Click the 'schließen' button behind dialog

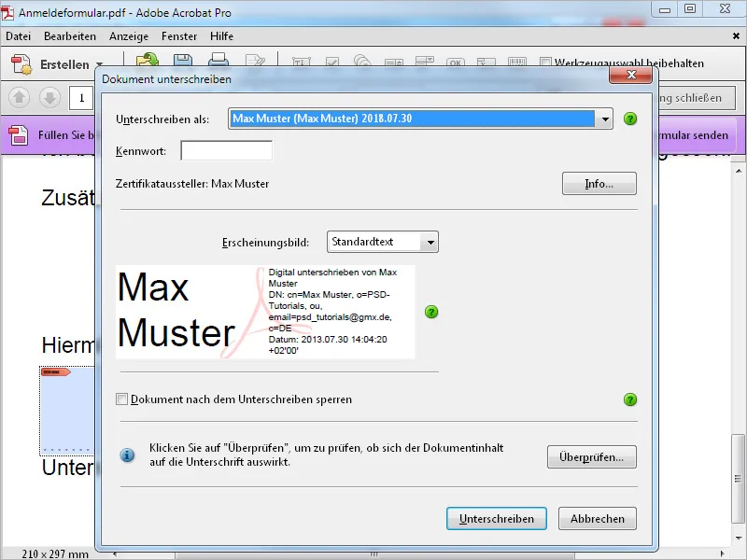[x=698, y=98]
